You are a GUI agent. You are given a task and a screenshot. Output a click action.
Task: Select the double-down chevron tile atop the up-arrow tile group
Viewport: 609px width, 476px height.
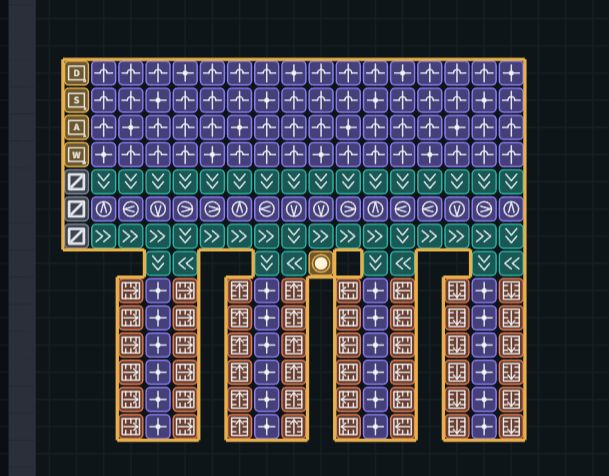(266, 263)
